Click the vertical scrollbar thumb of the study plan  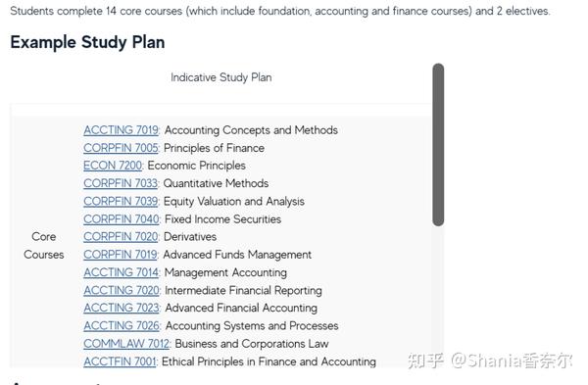[x=438, y=145]
